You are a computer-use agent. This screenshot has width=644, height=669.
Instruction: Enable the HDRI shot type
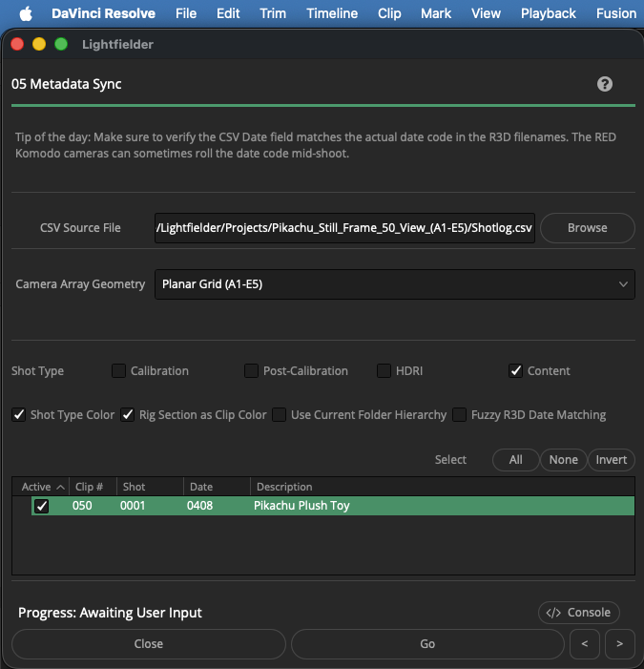point(384,371)
